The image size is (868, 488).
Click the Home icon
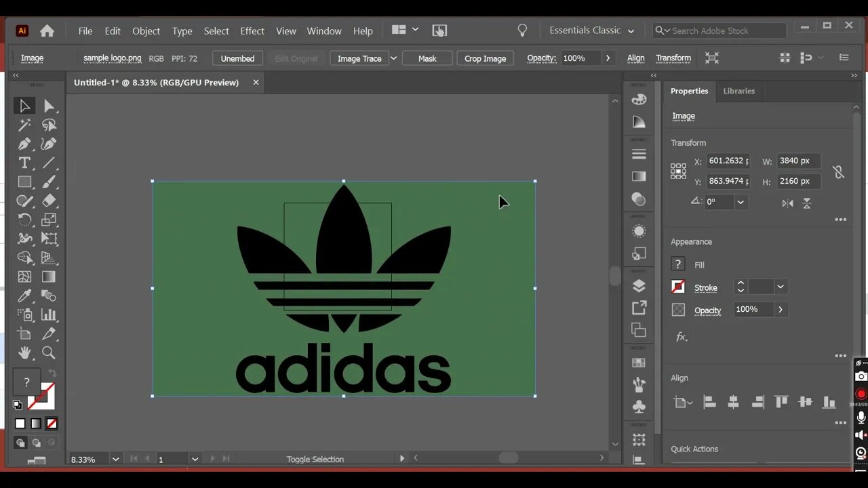[x=47, y=30]
